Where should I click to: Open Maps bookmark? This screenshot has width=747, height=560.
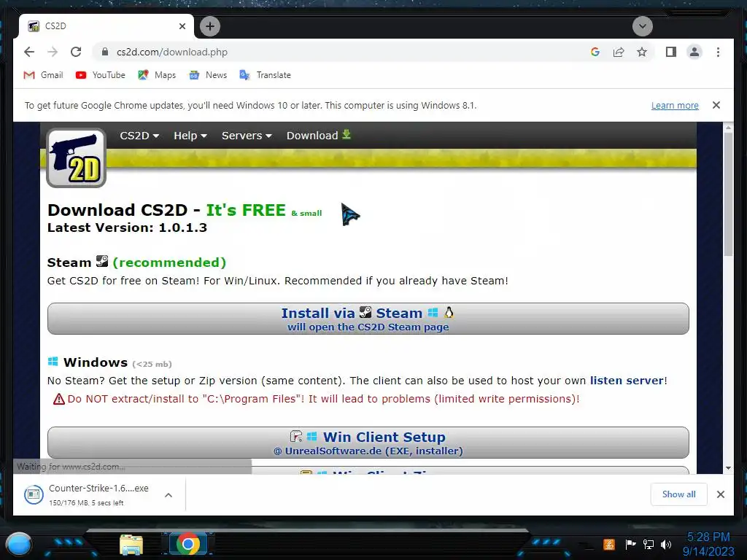click(x=157, y=75)
